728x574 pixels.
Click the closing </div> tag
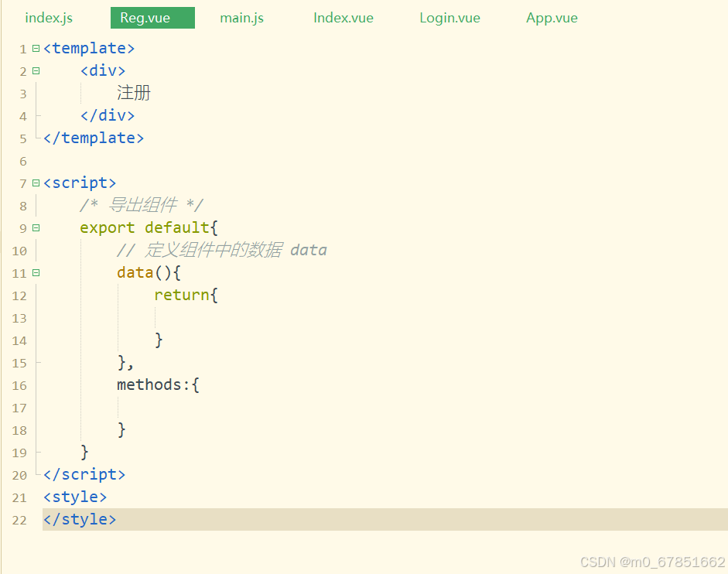(108, 115)
